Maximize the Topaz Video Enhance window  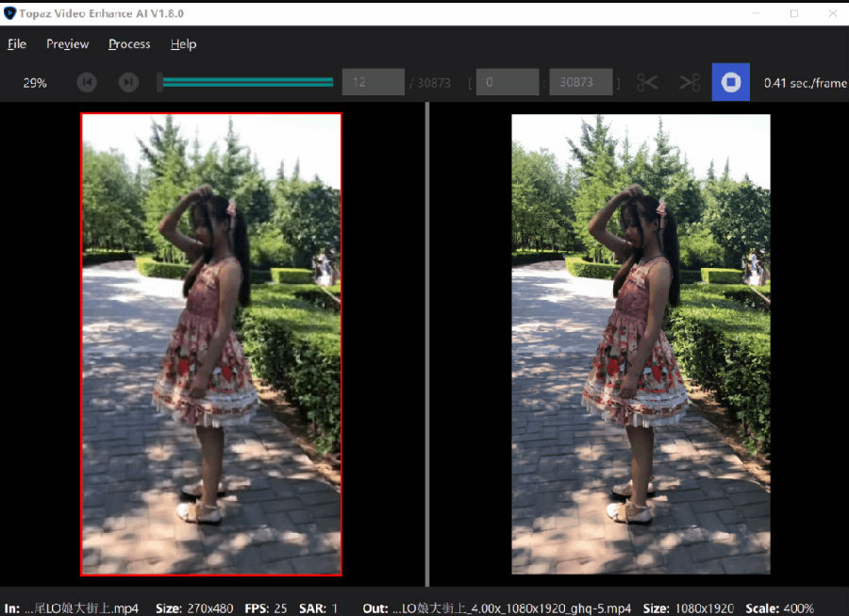pos(794,13)
